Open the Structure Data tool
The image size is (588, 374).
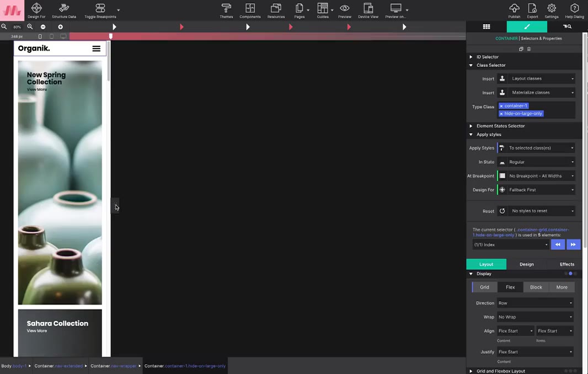click(64, 8)
